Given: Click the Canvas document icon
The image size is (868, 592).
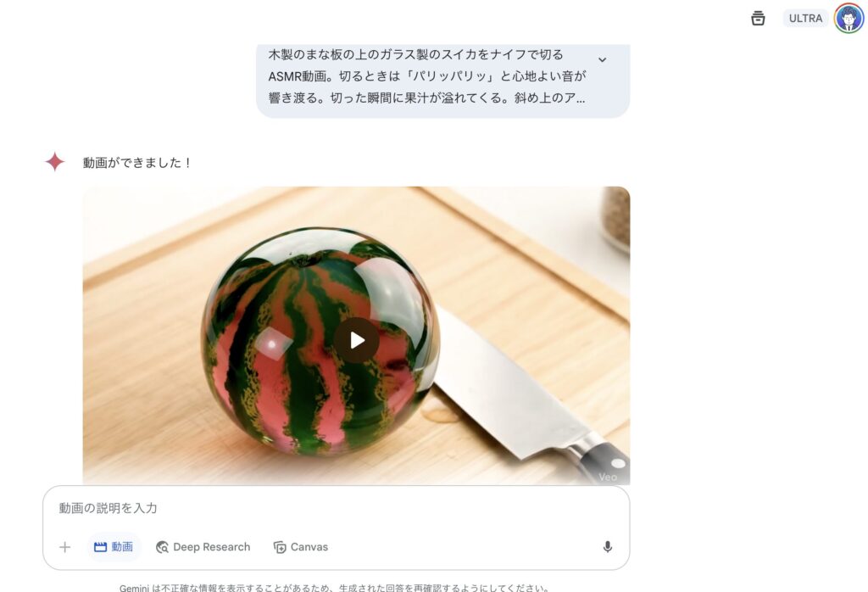Looking at the screenshot, I should (x=280, y=547).
